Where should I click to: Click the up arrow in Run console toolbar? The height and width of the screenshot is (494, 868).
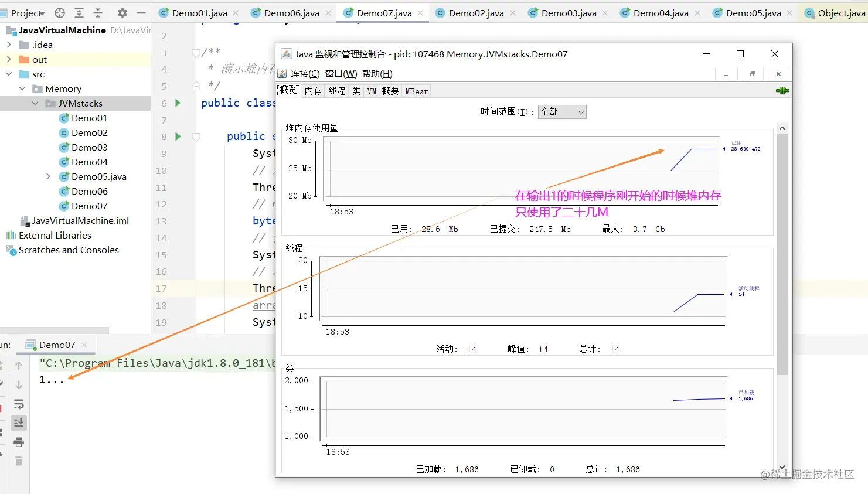19,366
